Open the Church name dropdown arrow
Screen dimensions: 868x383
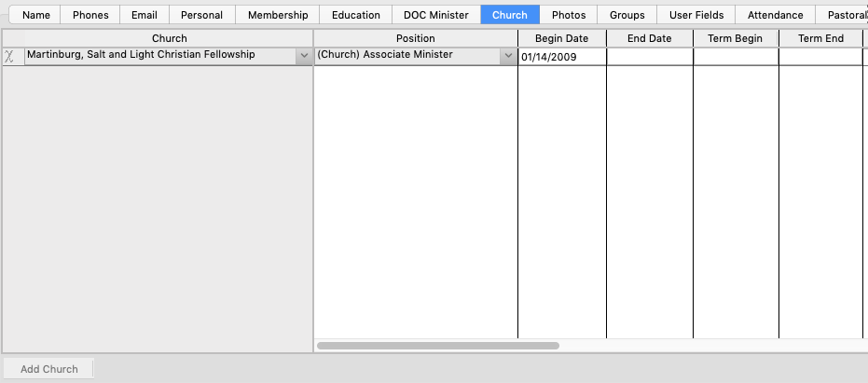(x=303, y=56)
